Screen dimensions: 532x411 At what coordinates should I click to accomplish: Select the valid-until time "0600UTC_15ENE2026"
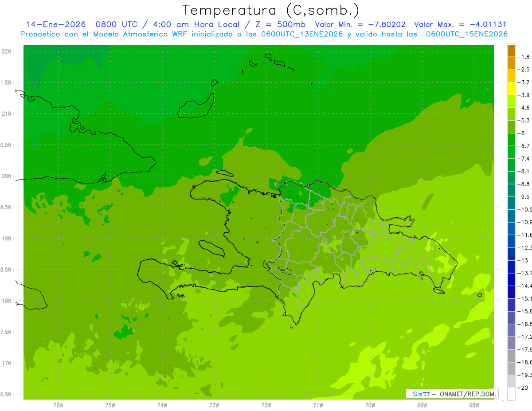coord(466,34)
